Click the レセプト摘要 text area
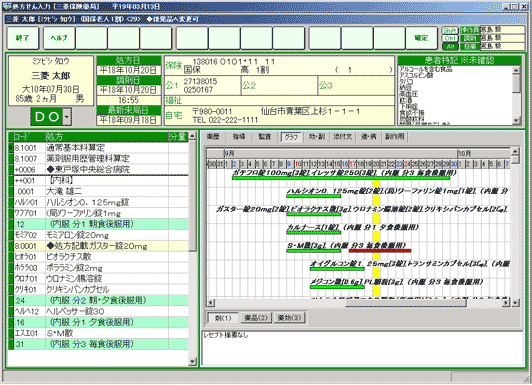The image size is (532, 385). point(362,348)
